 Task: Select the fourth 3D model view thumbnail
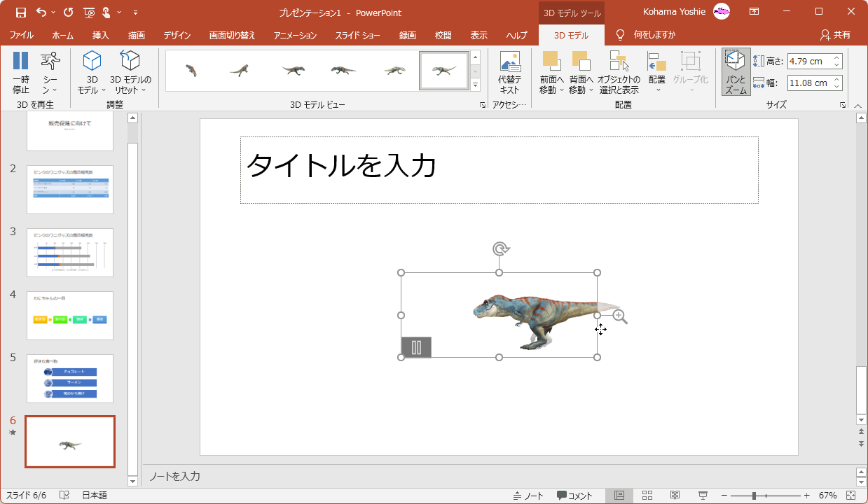tap(343, 71)
